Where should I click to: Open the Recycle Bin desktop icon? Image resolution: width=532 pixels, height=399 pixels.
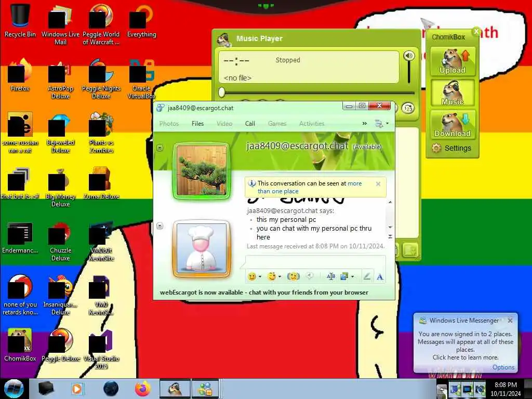20,20
